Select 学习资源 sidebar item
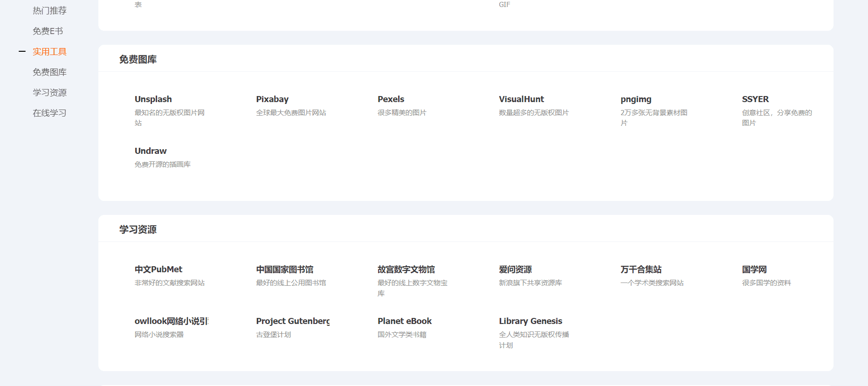The height and width of the screenshot is (386, 868). click(x=49, y=92)
